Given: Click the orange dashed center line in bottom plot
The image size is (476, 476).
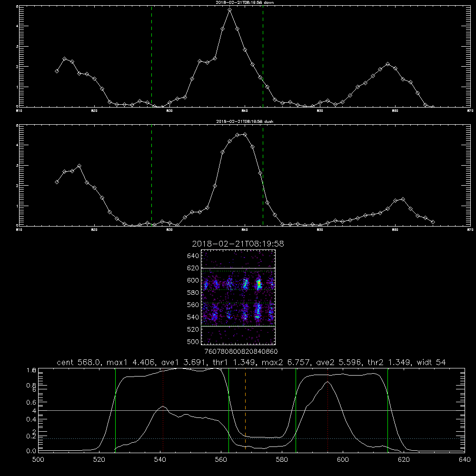Looking at the screenshot, I should [245, 409].
